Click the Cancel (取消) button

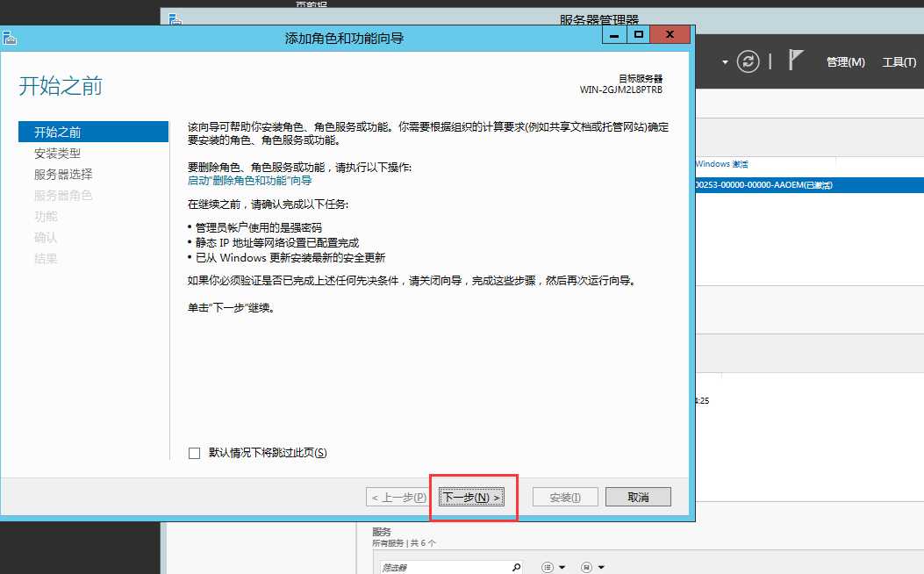click(x=638, y=498)
